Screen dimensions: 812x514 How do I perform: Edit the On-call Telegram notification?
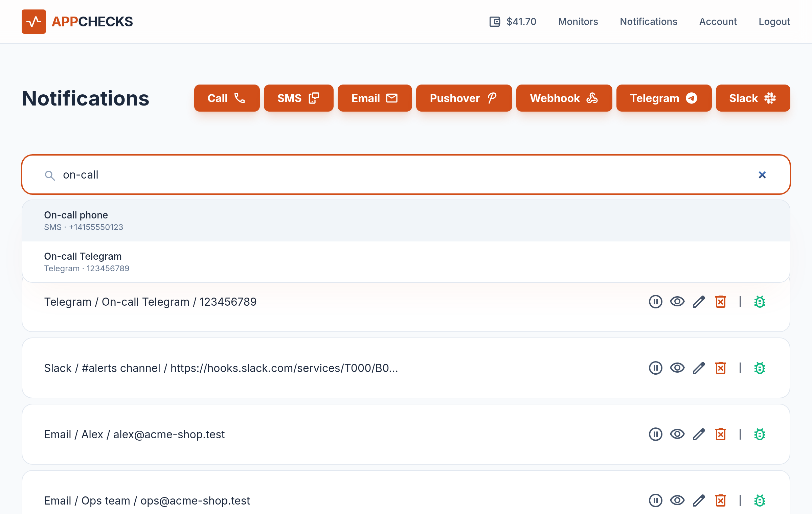699,302
